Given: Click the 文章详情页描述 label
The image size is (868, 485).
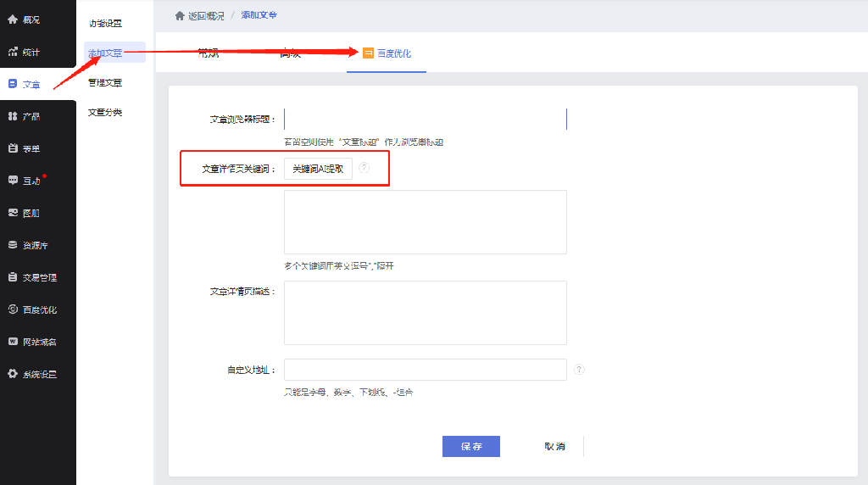Looking at the screenshot, I should (242, 291).
